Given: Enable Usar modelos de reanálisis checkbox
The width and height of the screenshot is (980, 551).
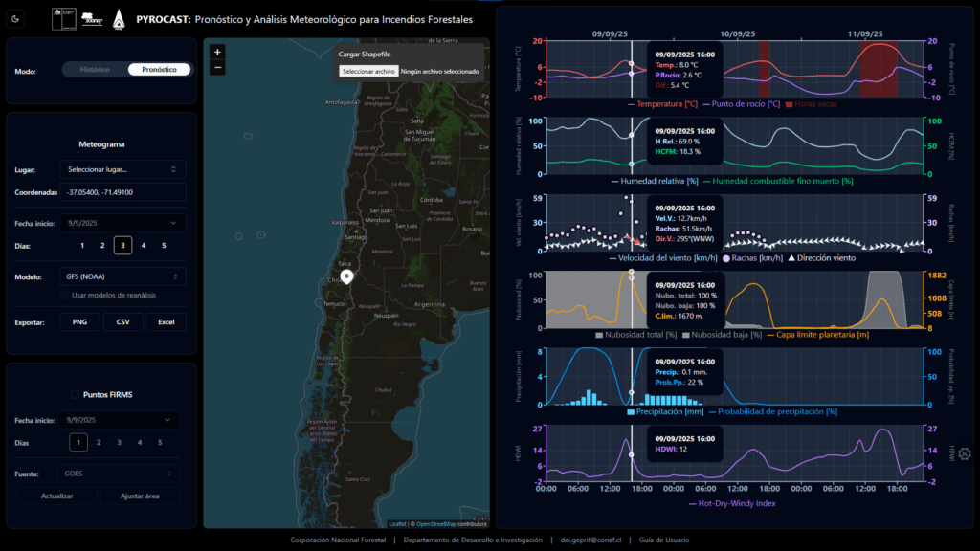Looking at the screenshot, I should 64,295.
